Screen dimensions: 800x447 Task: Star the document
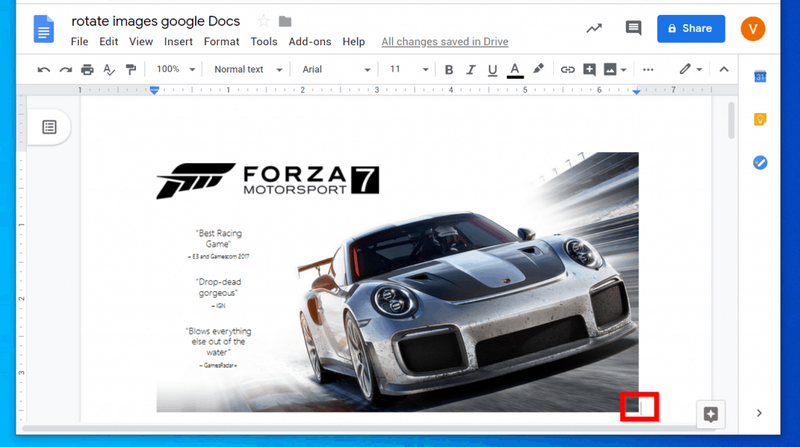tap(263, 21)
